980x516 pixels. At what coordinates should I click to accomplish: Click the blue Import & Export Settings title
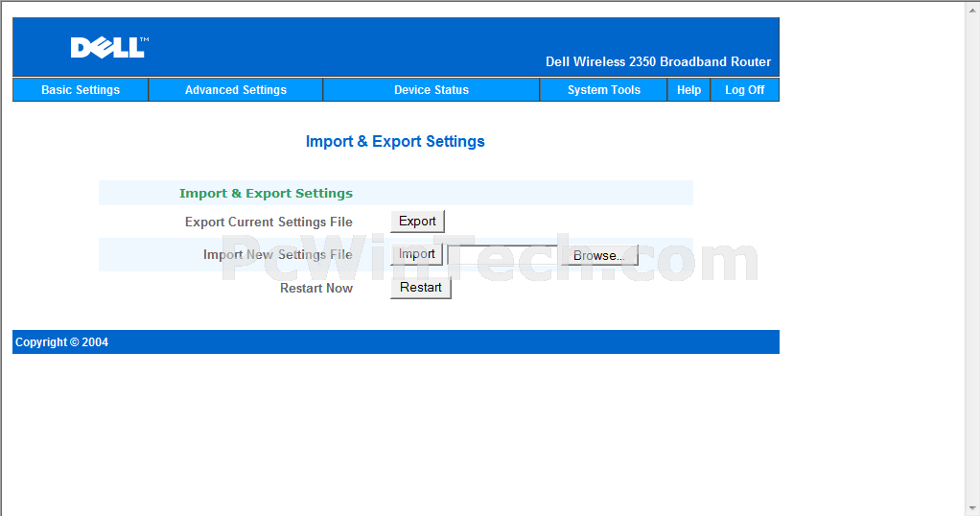(395, 141)
